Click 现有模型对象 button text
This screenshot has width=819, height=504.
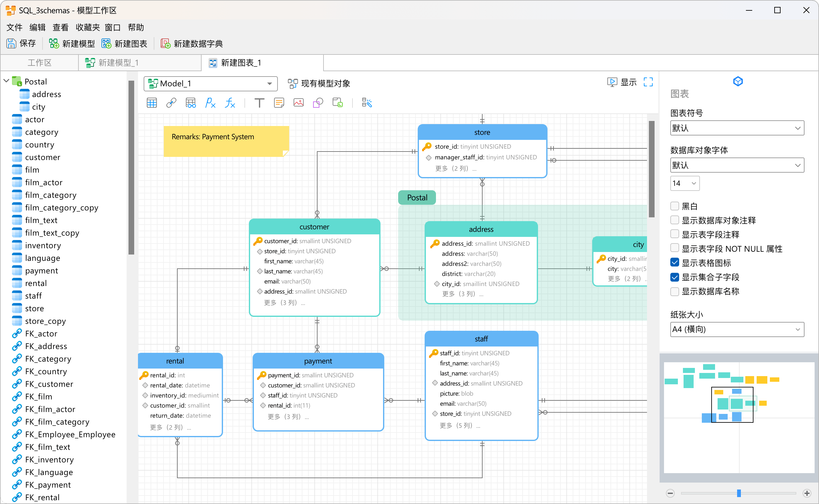pos(326,83)
